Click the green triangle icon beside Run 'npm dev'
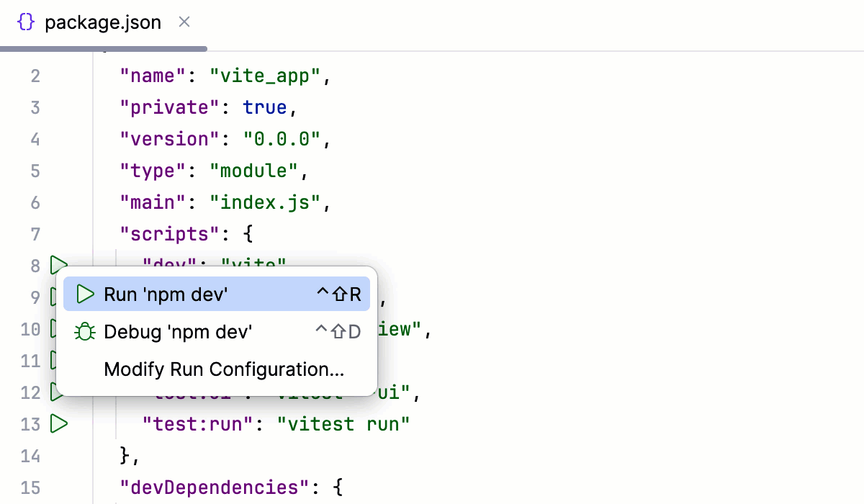The height and width of the screenshot is (504, 864). [85, 294]
